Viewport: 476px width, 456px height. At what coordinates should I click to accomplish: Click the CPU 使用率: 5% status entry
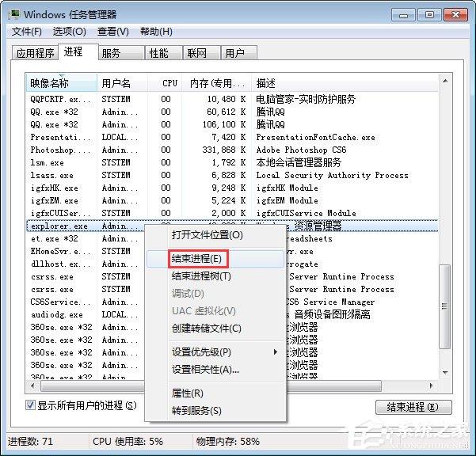click(x=128, y=441)
